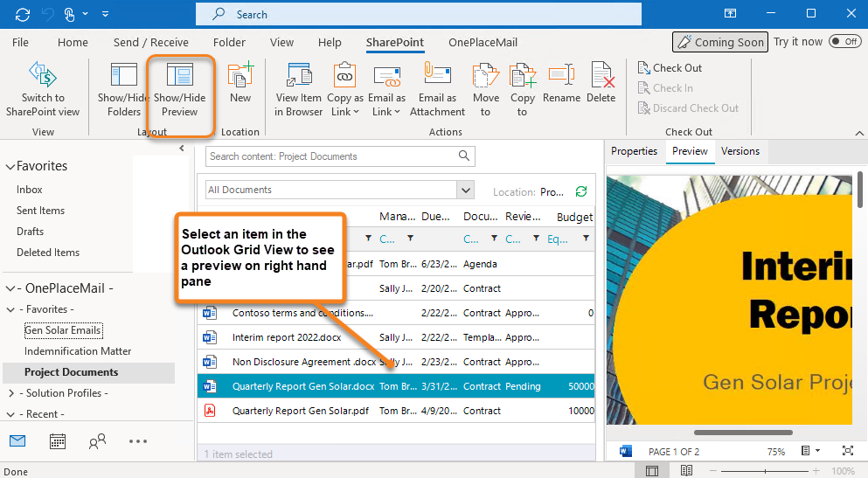Click the Check Out button

pyautogui.click(x=670, y=68)
